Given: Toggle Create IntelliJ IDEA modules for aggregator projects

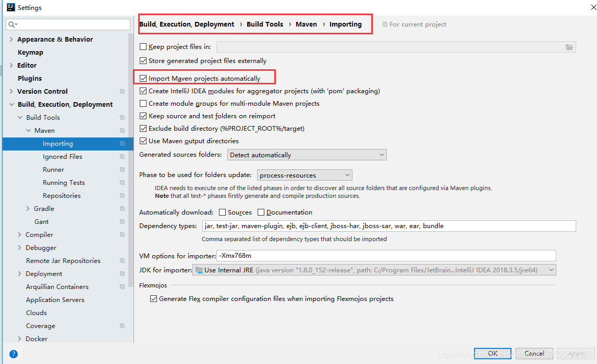Looking at the screenshot, I should coord(143,91).
